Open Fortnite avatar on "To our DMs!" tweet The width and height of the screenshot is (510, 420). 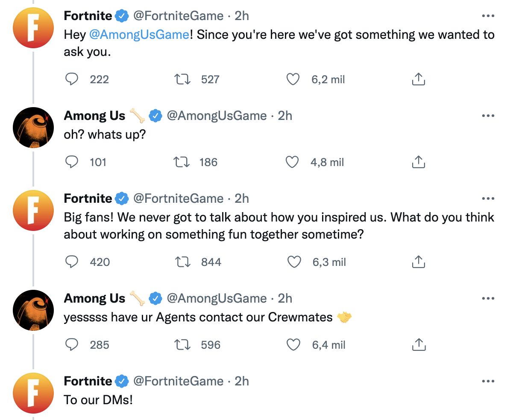33,393
